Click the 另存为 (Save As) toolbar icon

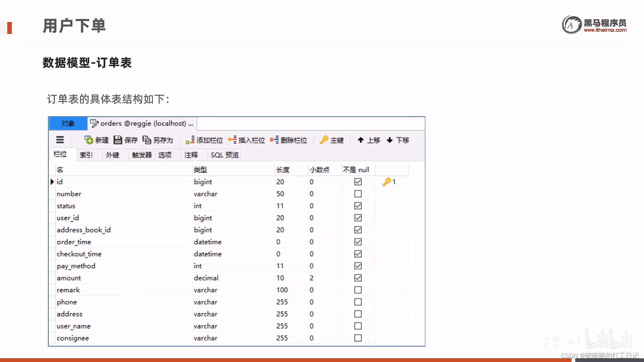[x=147, y=140]
